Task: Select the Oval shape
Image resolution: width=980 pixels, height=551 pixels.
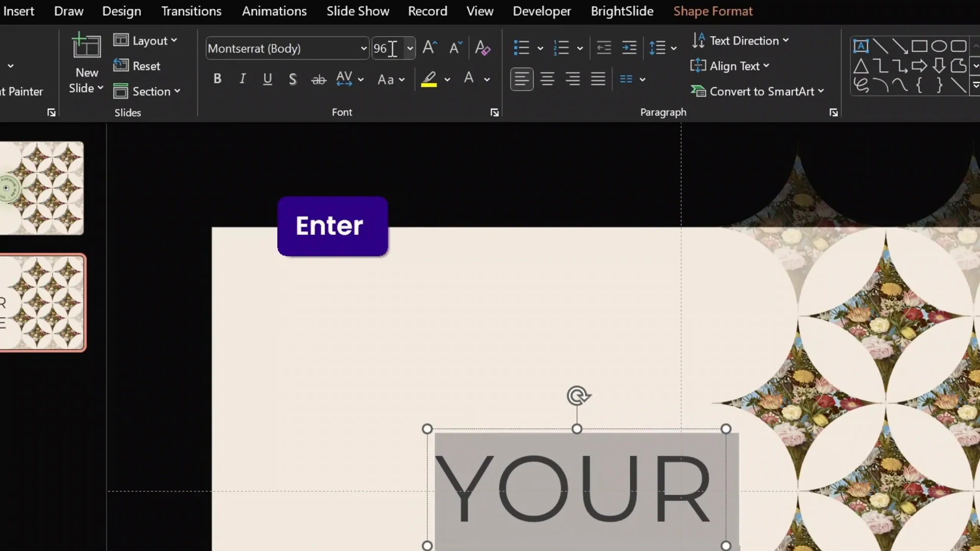Action: click(939, 46)
